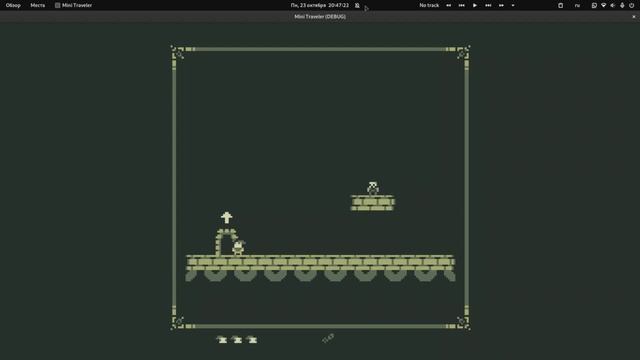This screenshot has height=360, width=640.
Task: Click the No track media label
Action: click(x=429, y=5)
